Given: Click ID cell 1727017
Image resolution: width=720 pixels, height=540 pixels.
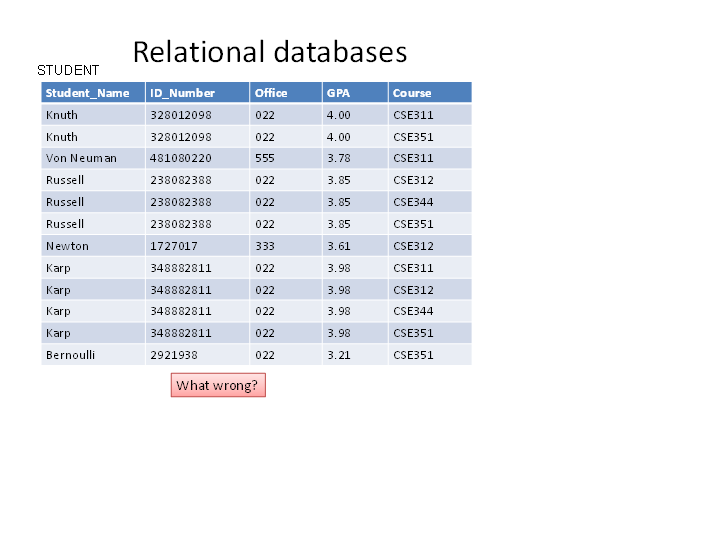Looking at the screenshot, I should point(197,246).
